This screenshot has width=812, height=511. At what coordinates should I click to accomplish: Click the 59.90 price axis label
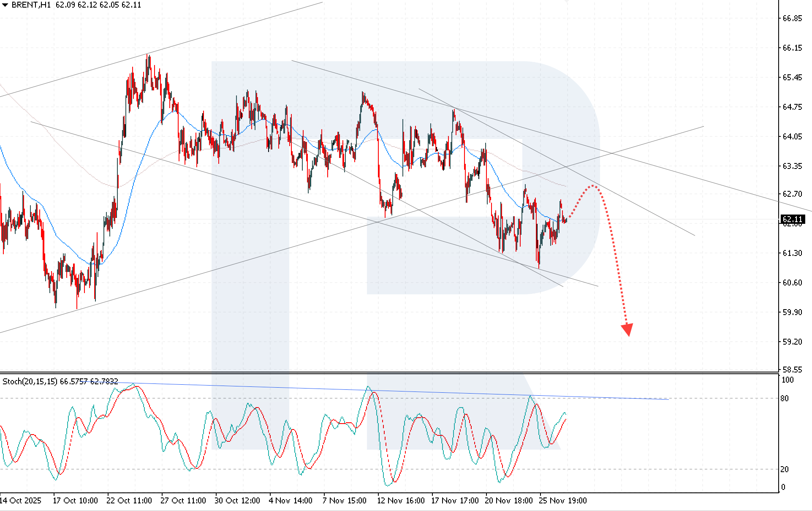(792, 312)
